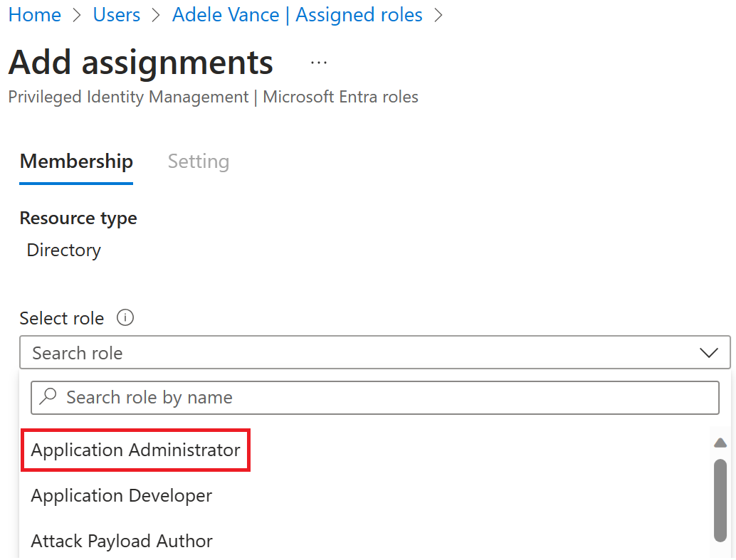Image resolution: width=736 pixels, height=560 pixels.
Task: Click the info icon beside Select role
Action: click(125, 318)
